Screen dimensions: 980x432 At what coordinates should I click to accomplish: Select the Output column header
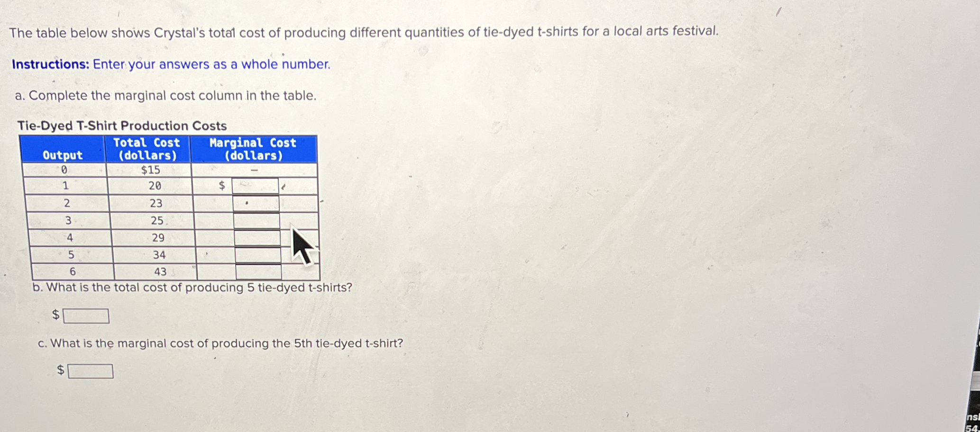coord(62,154)
